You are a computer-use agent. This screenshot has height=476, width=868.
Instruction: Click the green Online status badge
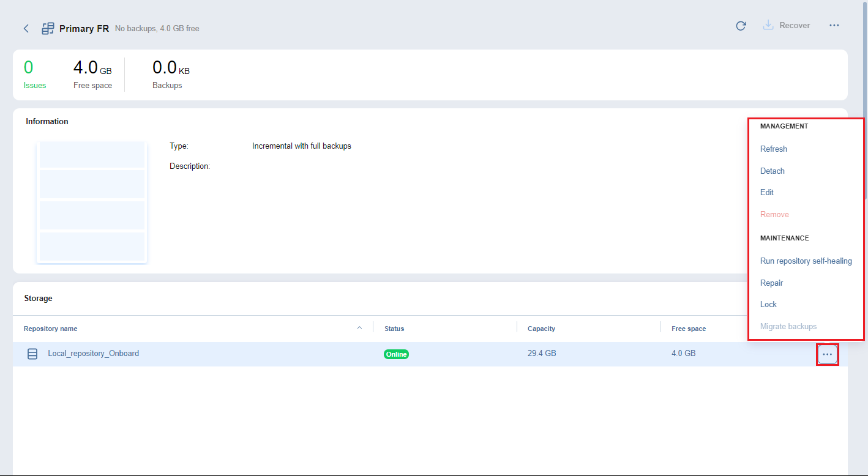[396, 354]
